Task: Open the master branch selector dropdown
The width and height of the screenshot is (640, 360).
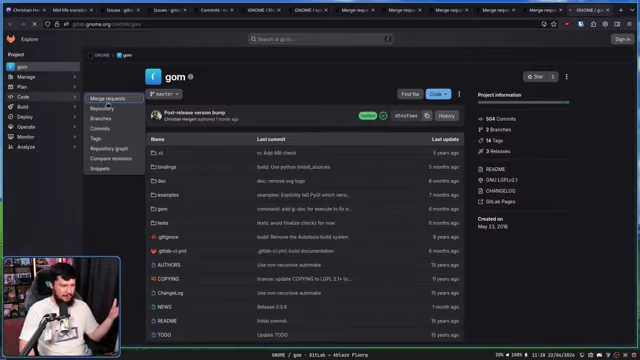Action: [164, 94]
